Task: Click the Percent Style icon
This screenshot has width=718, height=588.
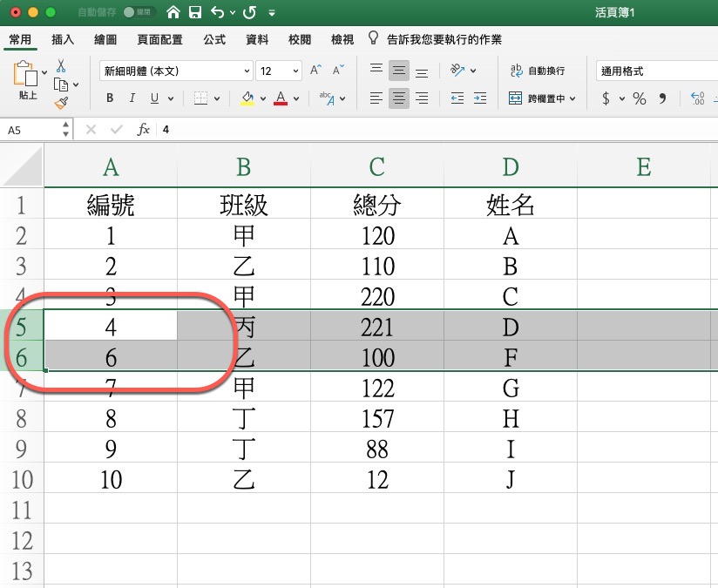Action: (640, 98)
